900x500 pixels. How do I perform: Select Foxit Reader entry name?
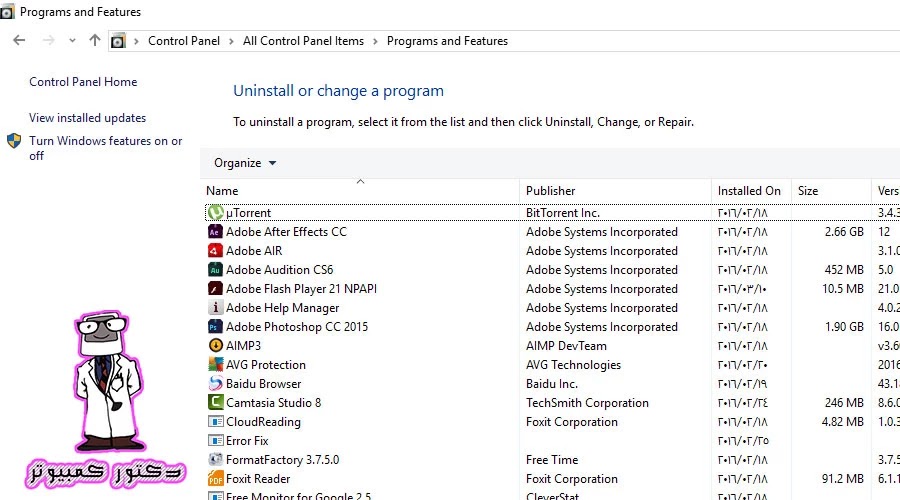258,479
